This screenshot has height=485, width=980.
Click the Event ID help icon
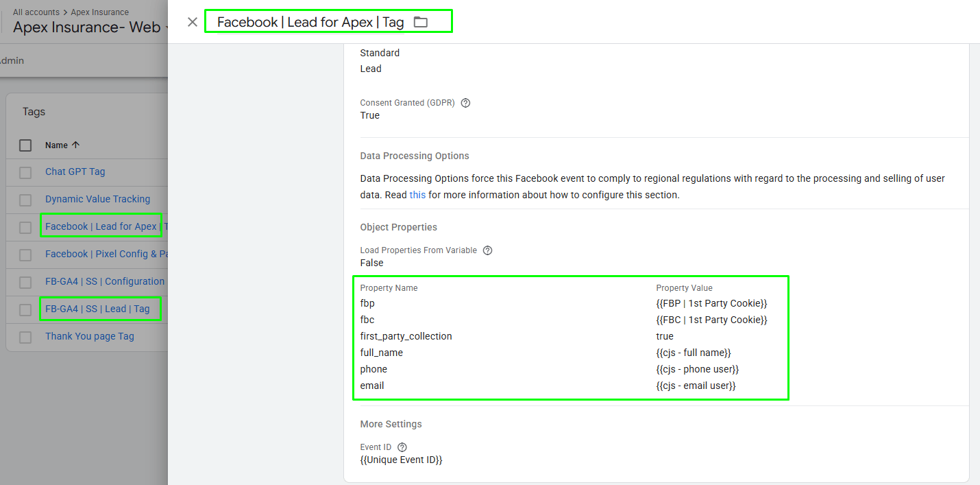(402, 447)
